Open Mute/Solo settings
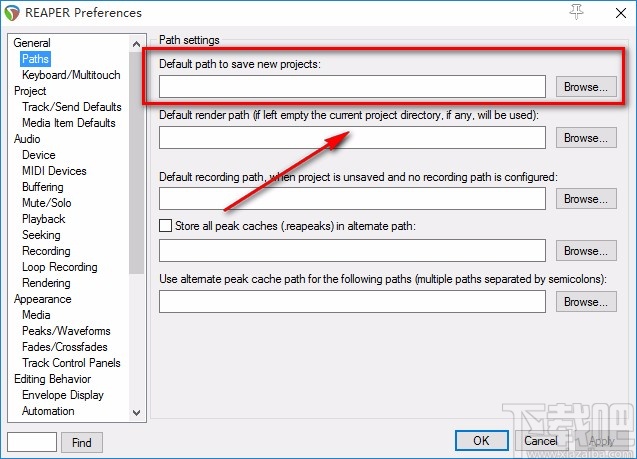The width and height of the screenshot is (637, 459). (47, 203)
